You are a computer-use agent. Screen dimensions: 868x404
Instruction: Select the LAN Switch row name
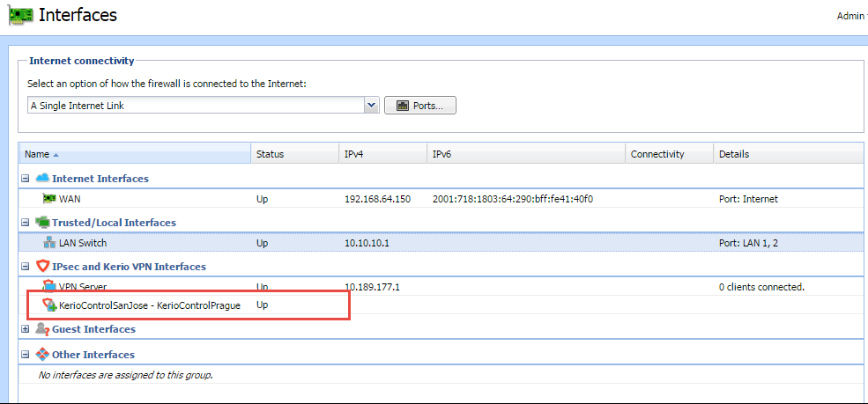[x=83, y=243]
